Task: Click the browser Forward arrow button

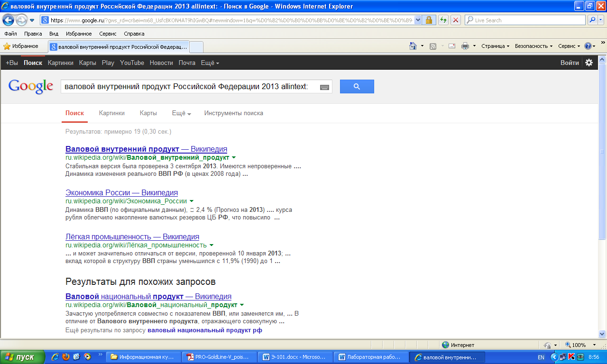Action: coord(21,20)
